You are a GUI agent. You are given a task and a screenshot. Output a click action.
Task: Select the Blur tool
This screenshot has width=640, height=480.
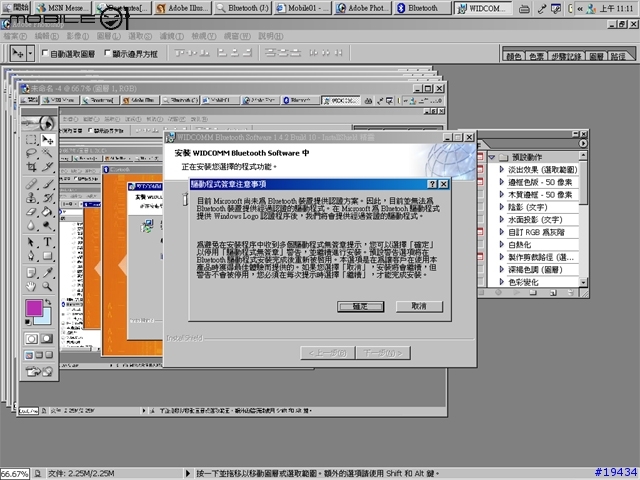31,225
